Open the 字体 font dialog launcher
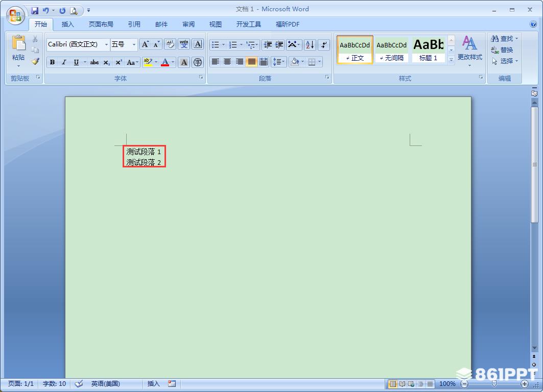 pyautogui.click(x=201, y=77)
